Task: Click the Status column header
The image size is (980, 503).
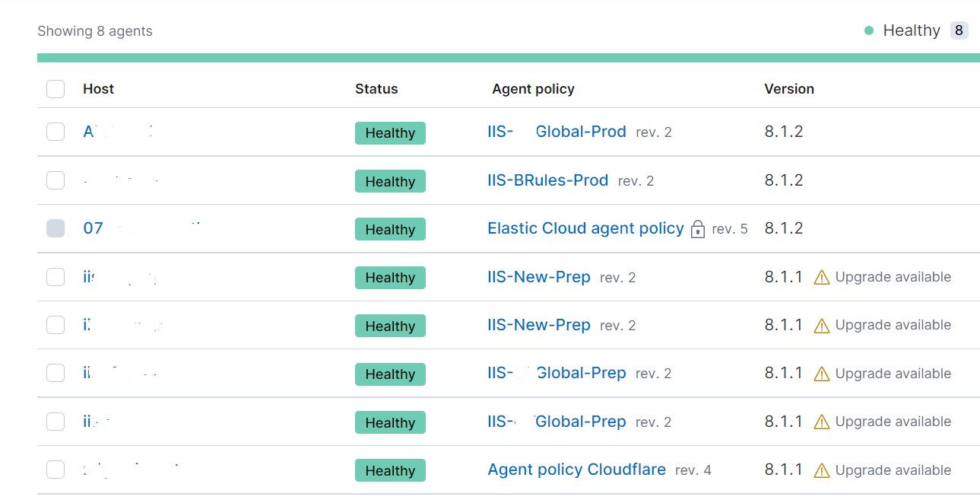Action: click(376, 89)
